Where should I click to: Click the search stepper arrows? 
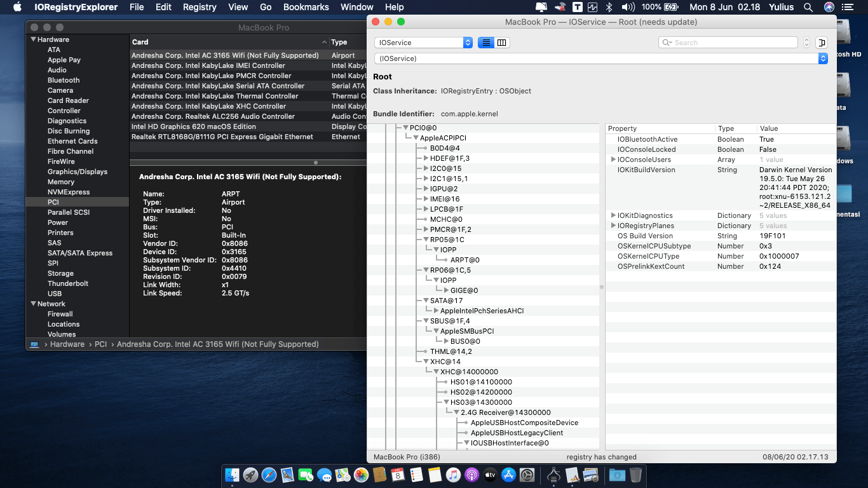[x=806, y=43]
